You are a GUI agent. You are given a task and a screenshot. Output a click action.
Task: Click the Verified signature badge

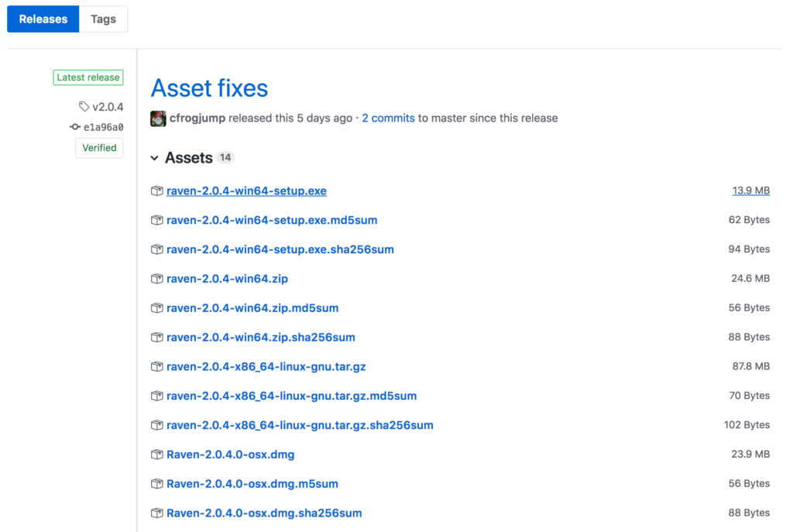pos(99,148)
